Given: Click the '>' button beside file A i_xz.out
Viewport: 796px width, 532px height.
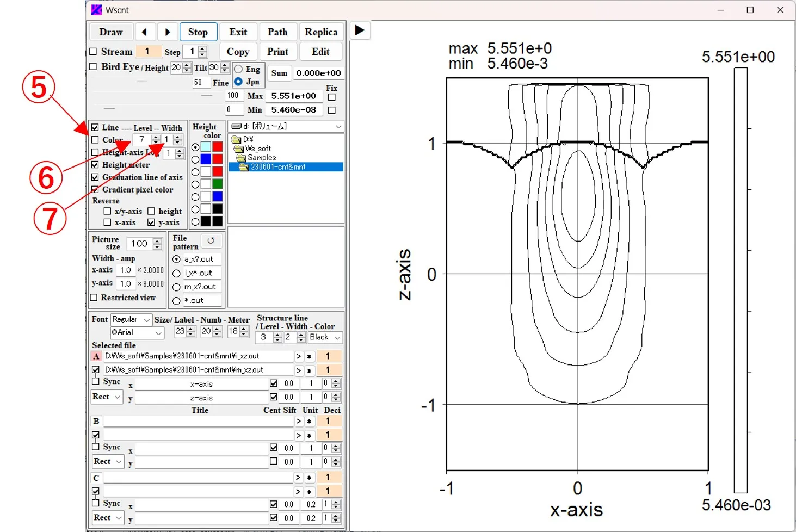Looking at the screenshot, I should [298, 356].
